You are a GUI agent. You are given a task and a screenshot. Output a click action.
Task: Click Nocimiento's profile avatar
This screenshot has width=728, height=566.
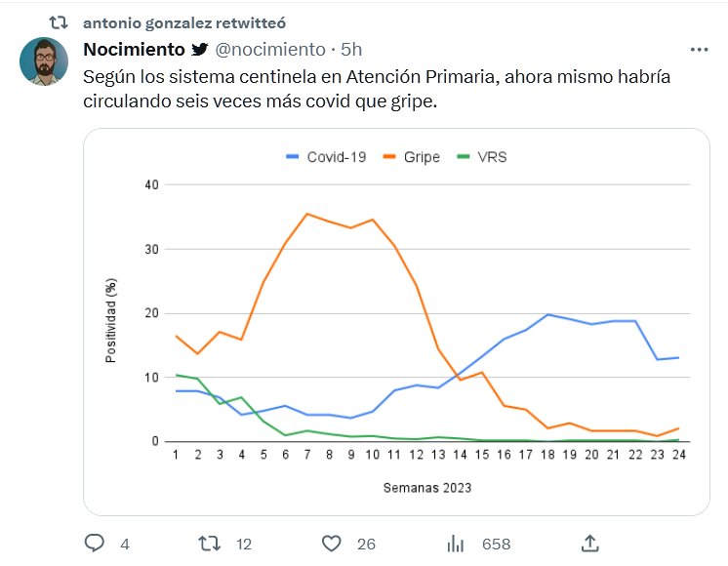pos(44,61)
